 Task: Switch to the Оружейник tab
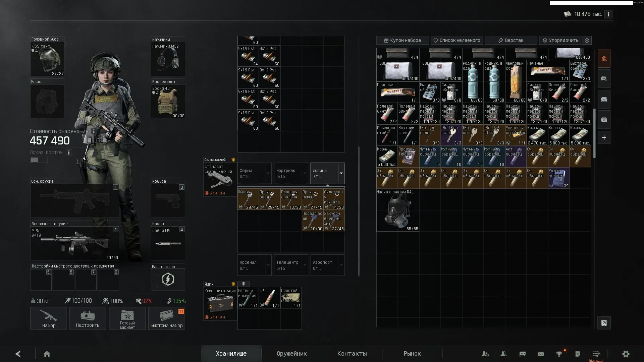pos(291,354)
